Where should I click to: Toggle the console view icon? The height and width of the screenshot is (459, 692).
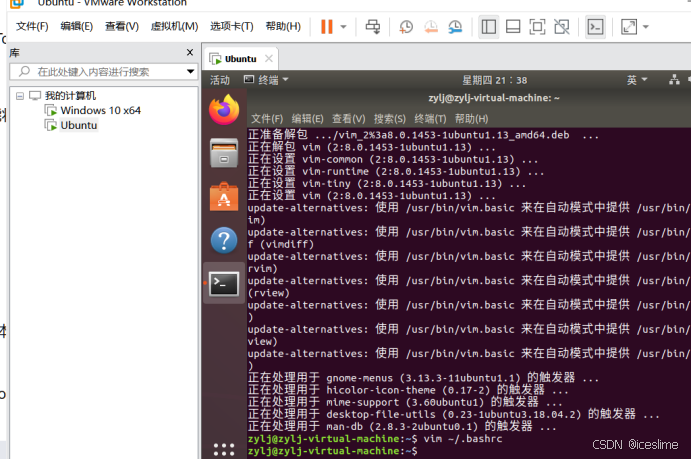coord(595,27)
